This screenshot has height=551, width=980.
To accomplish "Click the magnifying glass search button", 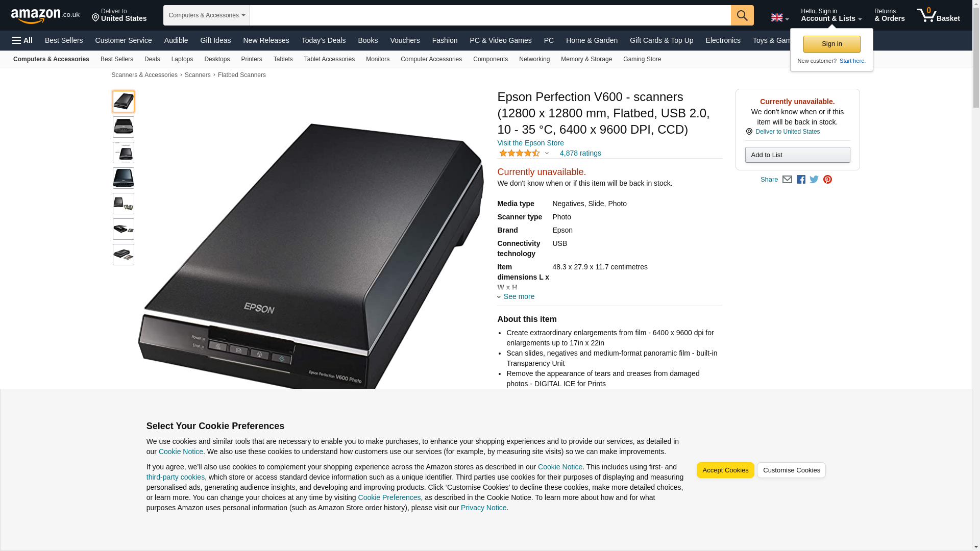I will [742, 15].
